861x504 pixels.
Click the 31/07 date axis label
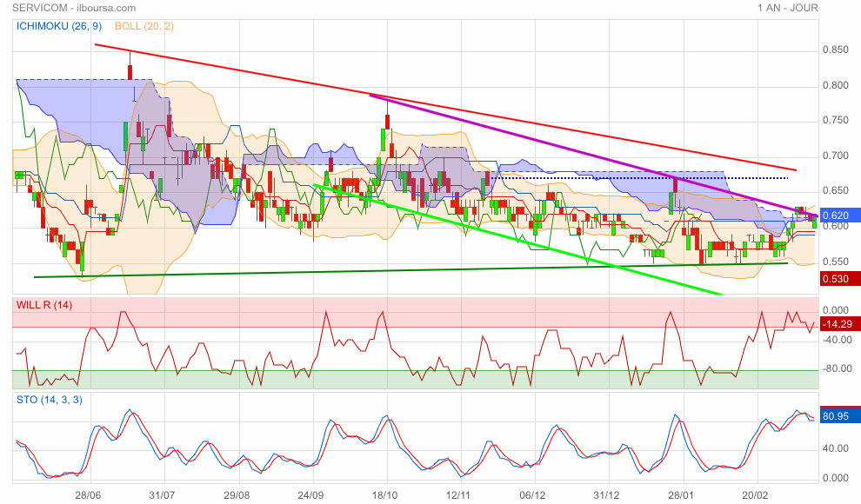(162, 495)
